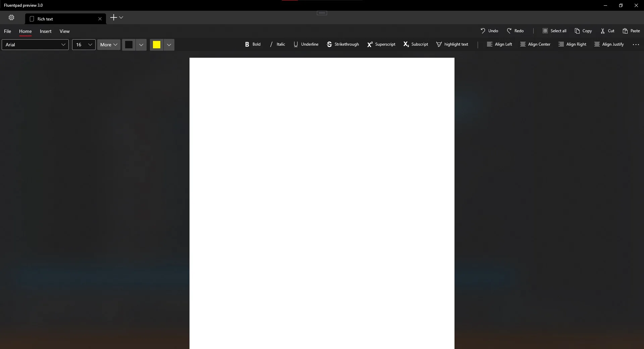Toggle Strikethrough formatting
Screen dimensions: 644x349
[x=343, y=44]
